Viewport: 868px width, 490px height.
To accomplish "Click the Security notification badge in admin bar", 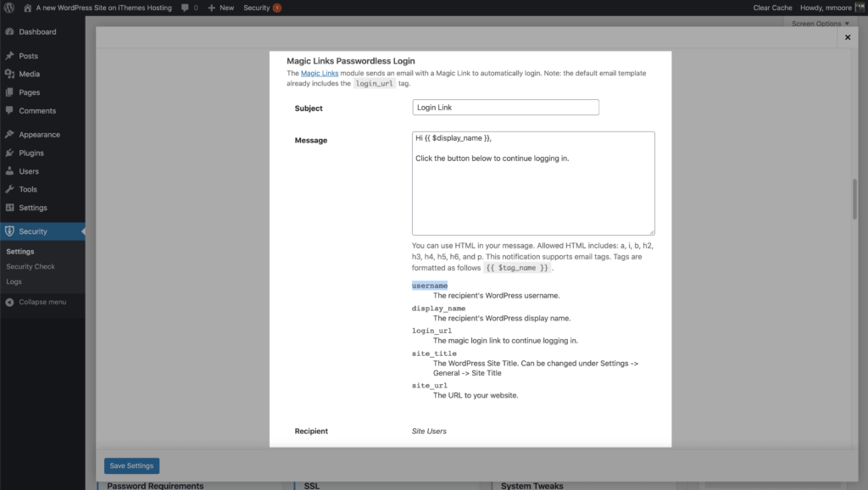I will pos(277,8).
